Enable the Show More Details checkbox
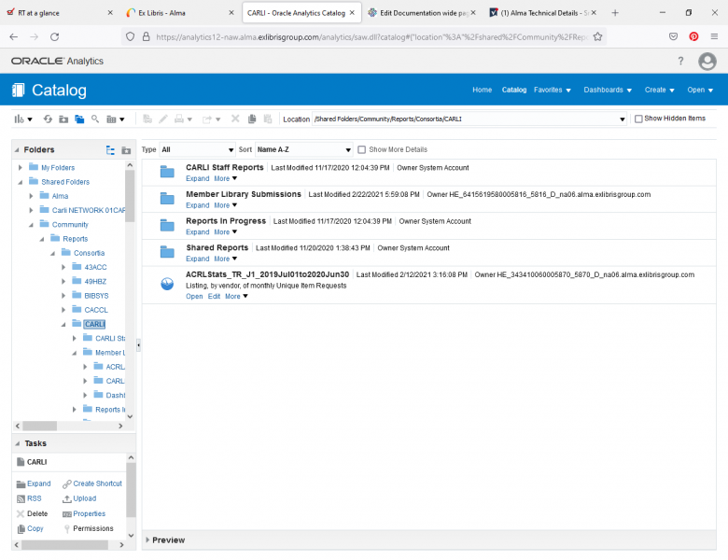Screen dimensions: 728x560 (x=362, y=149)
